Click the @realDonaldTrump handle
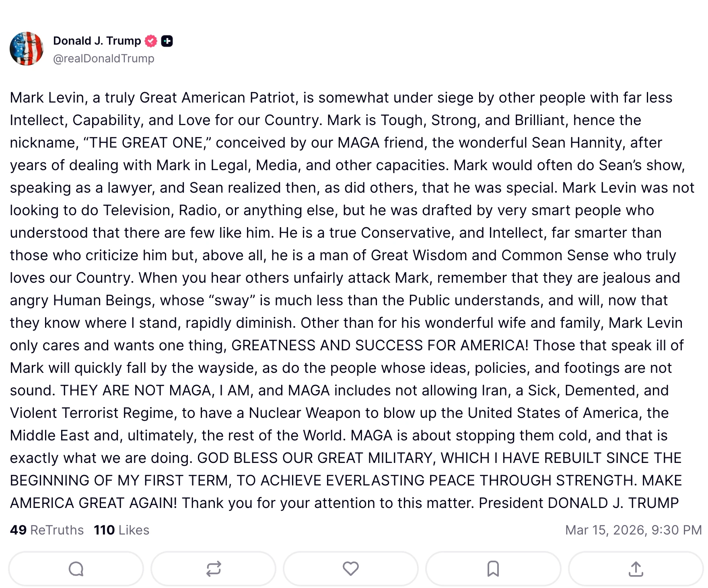 [x=104, y=59]
